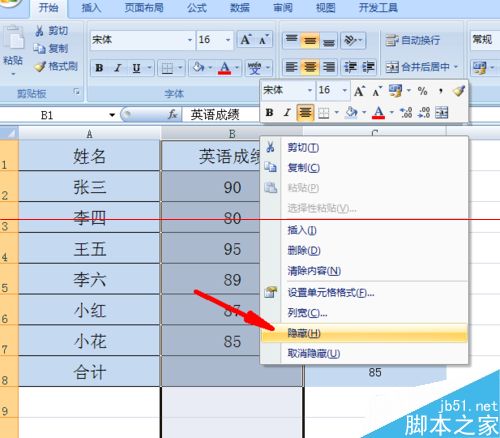The height and width of the screenshot is (438, 500).
Task: Open border style dropdown arrow in ribbon
Action: [180, 68]
